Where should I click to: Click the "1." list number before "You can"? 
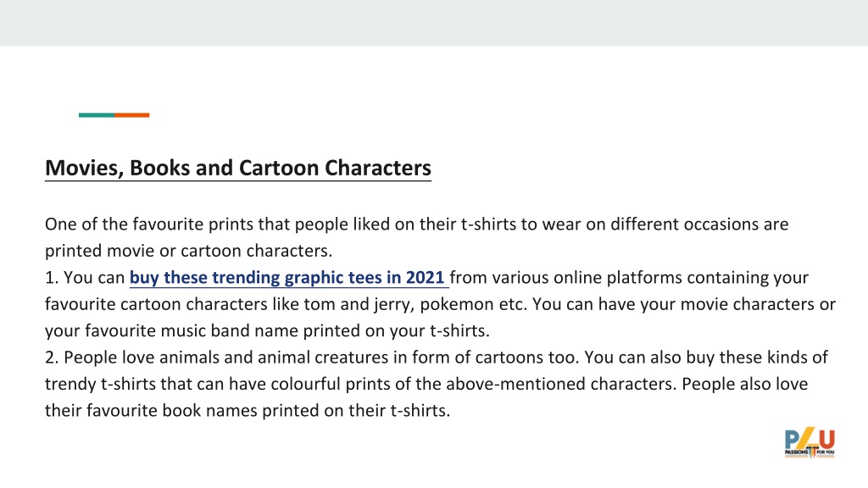tap(52, 277)
